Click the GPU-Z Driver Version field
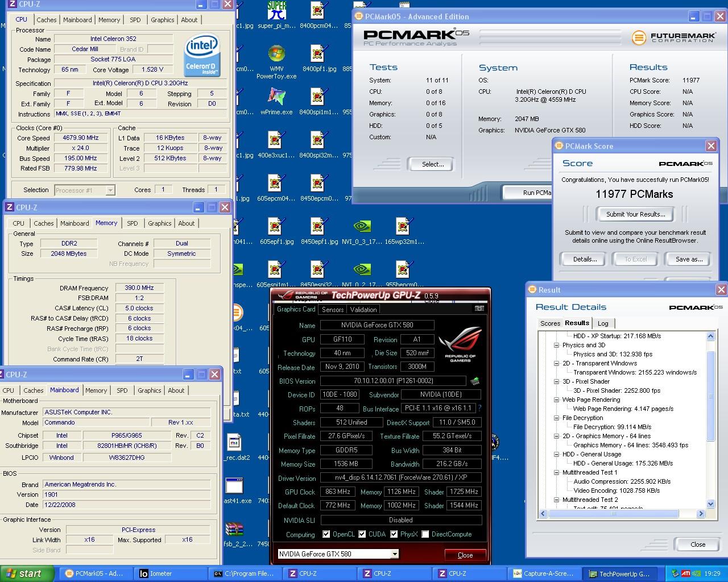 pyautogui.click(x=401, y=477)
